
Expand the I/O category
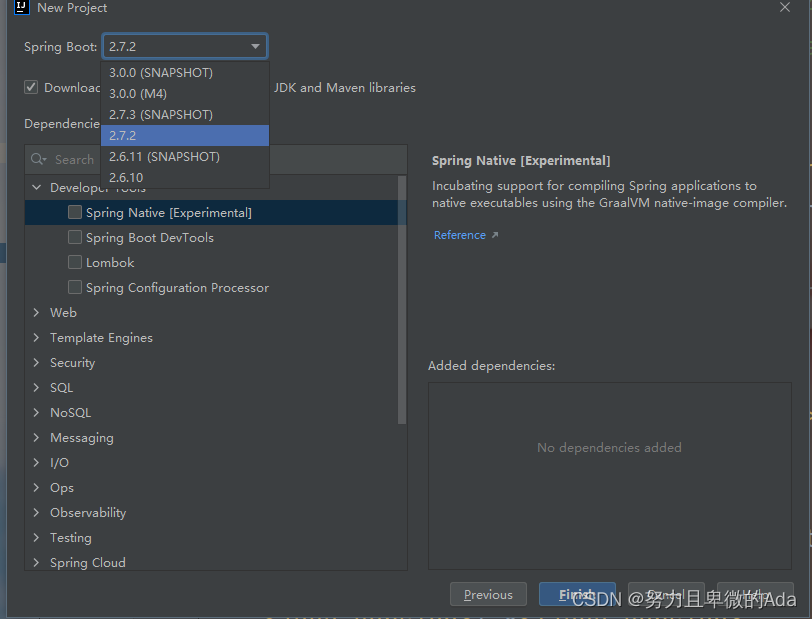coord(36,463)
